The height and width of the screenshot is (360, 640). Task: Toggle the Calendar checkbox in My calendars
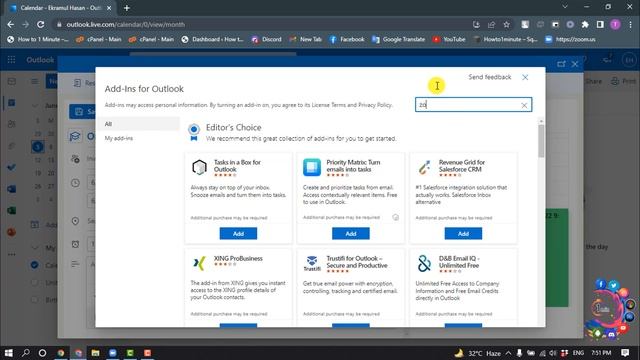point(35,265)
